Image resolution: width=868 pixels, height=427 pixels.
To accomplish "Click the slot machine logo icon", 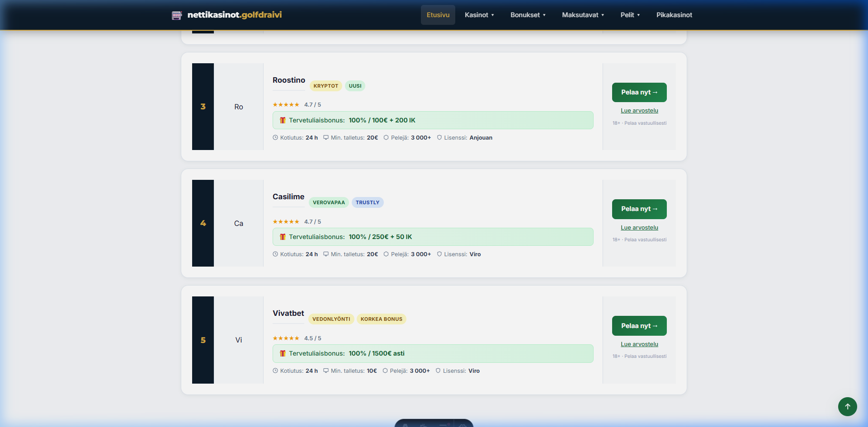I will [x=177, y=15].
